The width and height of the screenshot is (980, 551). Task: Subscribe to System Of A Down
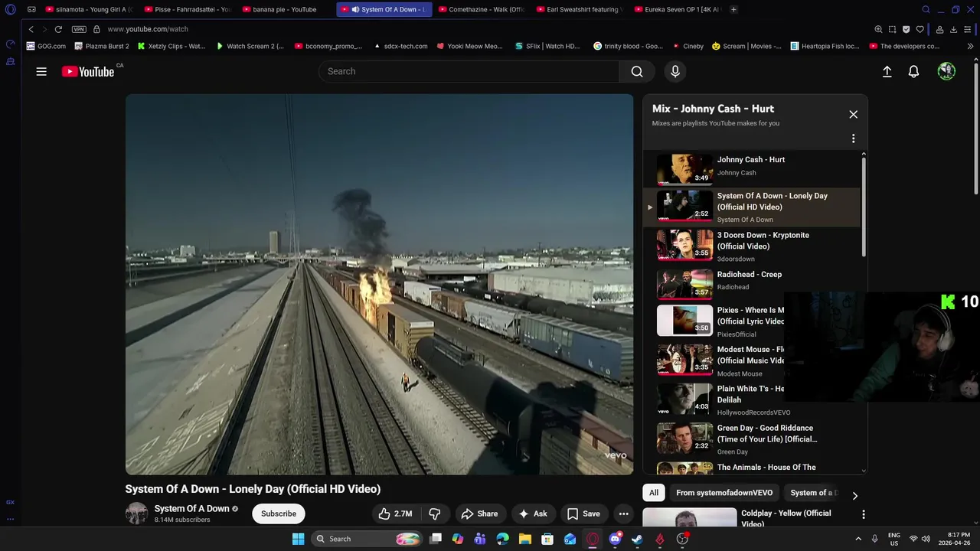pos(279,514)
